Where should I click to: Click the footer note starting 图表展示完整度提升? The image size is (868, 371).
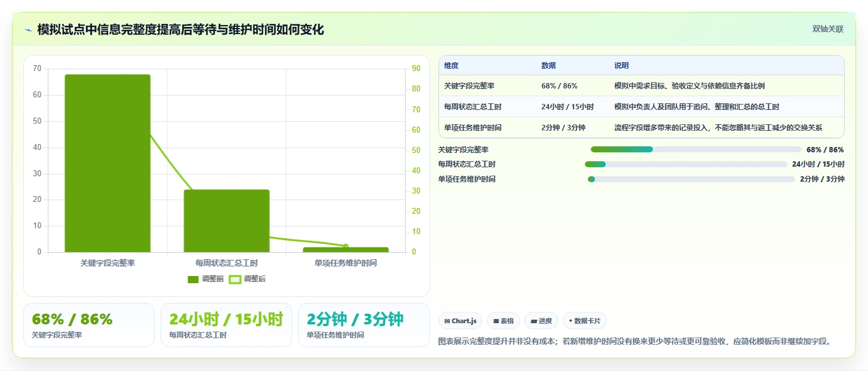tap(635, 342)
